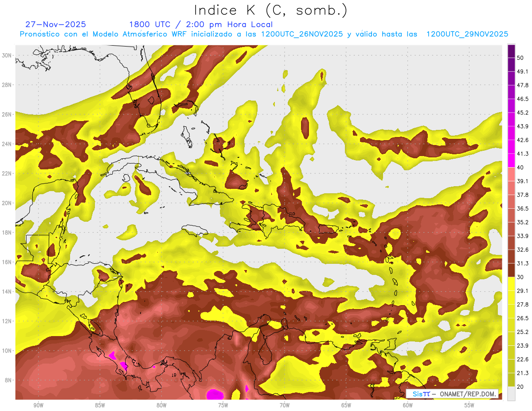Viewport: 532px width, 411px height.
Task: Click the initialization time '1200UTC_26NOV2025'
Action: point(302,34)
